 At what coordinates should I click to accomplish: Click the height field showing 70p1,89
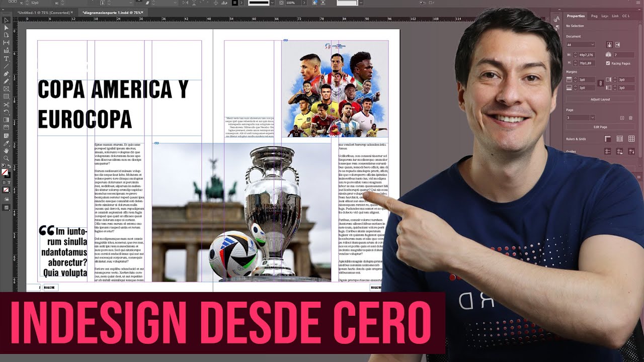tap(587, 63)
